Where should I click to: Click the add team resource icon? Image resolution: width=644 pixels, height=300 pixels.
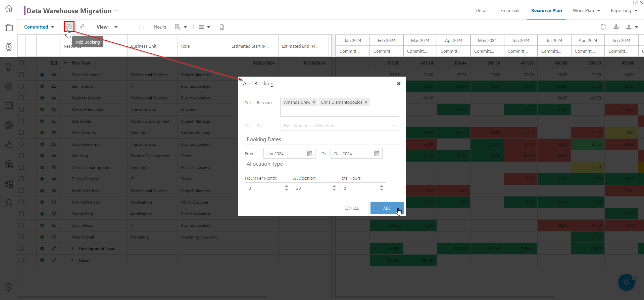pos(82,27)
